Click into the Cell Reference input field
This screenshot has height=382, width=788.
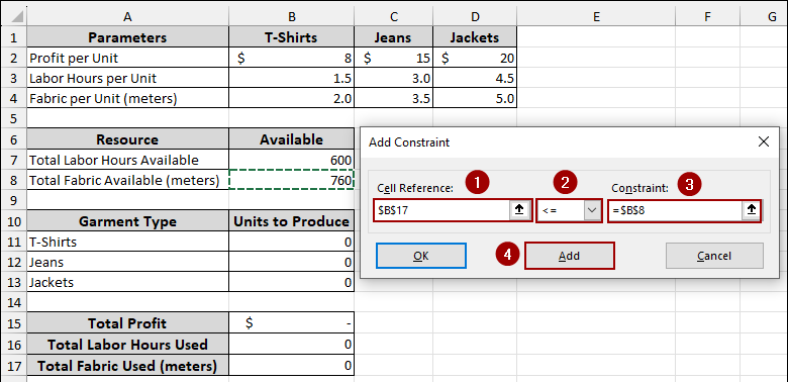tap(442, 211)
